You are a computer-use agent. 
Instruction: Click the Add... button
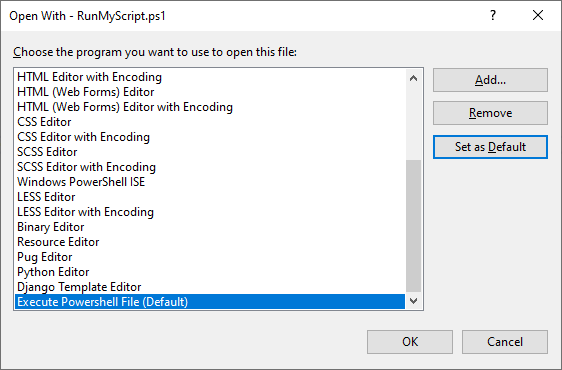(490, 80)
